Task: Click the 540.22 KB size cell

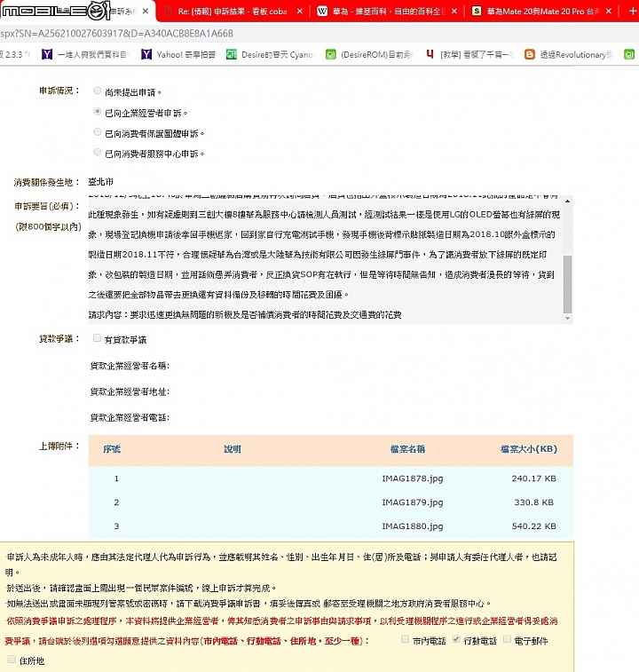Action: 533,526
